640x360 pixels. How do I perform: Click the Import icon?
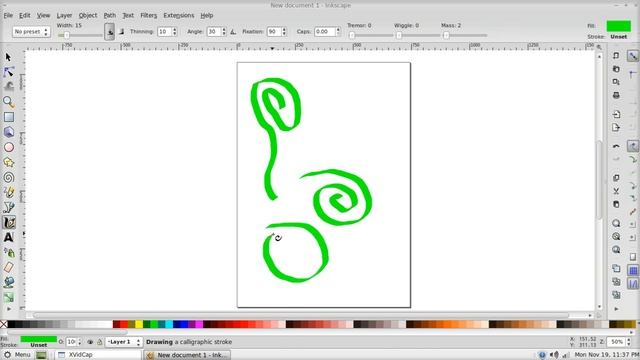pos(616,115)
